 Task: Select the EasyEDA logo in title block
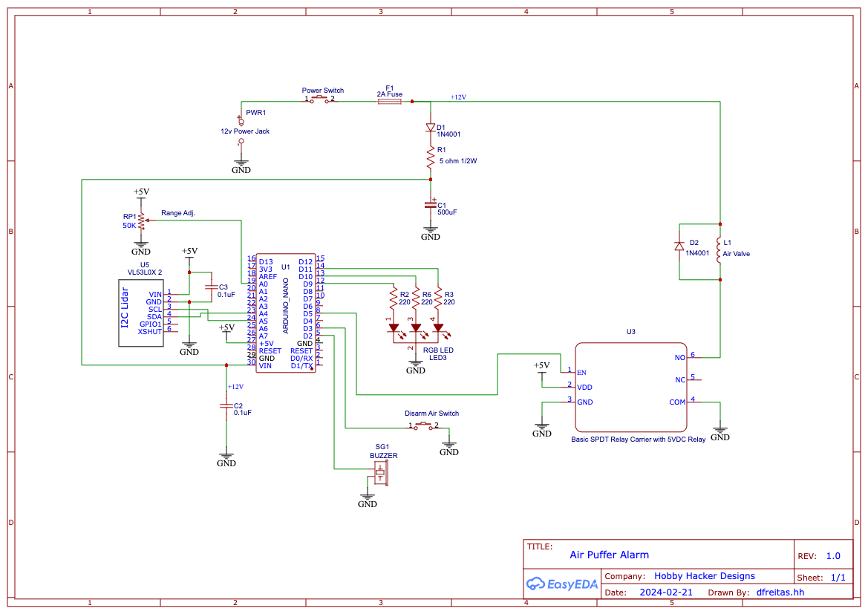pyautogui.click(x=561, y=584)
